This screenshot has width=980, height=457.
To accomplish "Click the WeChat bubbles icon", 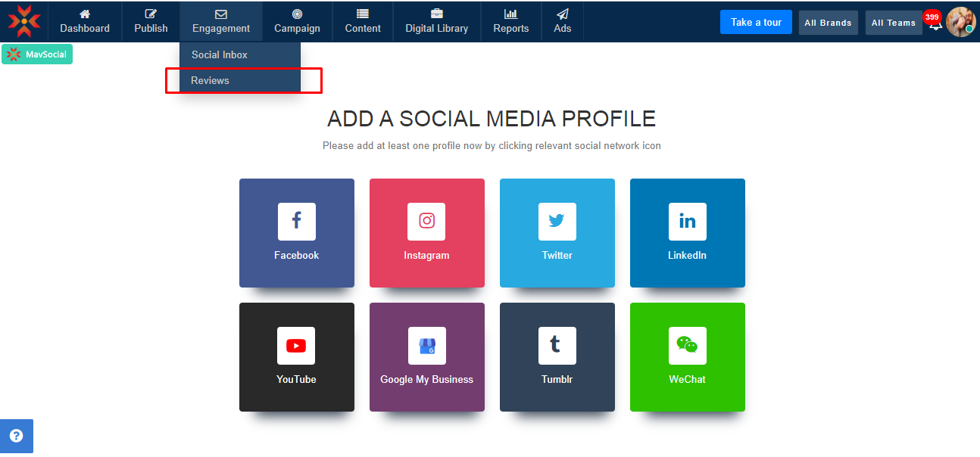I will click(688, 346).
